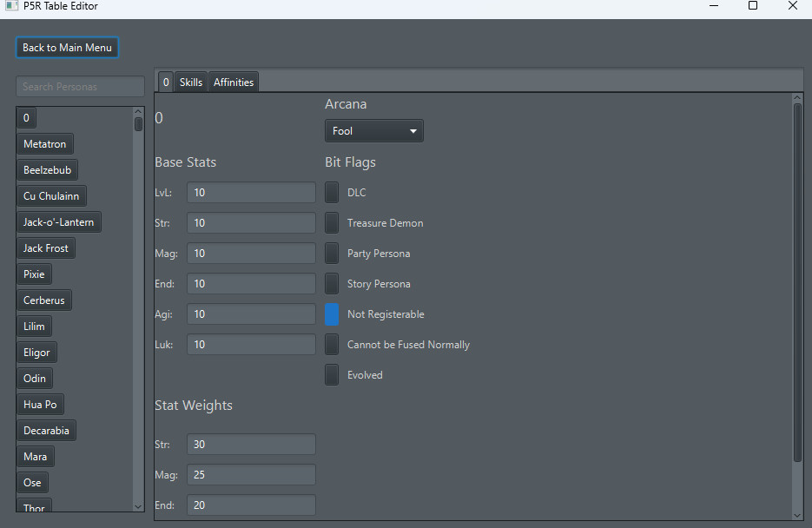
Task: Click Back to Main Menu
Action: (x=67, y=48)
